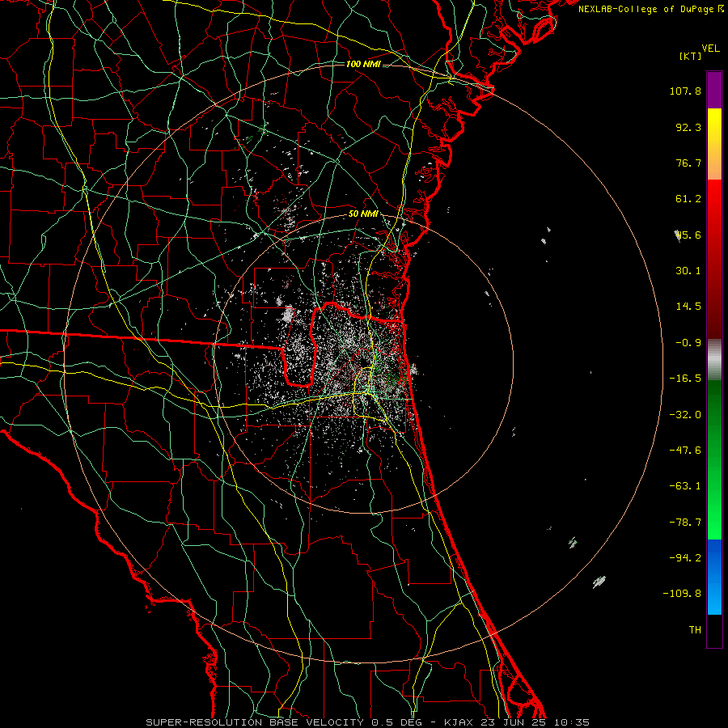Click the -16.5 velocity scale value
Screen dimensions: 728x728
click(x=685, y=378)
